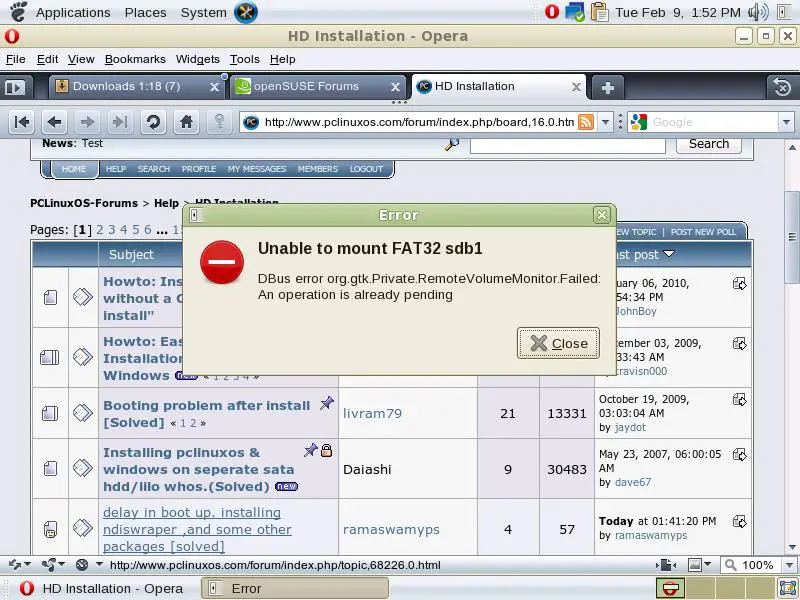Open the Google search engine dropdown
Viewport: 800px width, 600px height.
[x=786, y=122]
